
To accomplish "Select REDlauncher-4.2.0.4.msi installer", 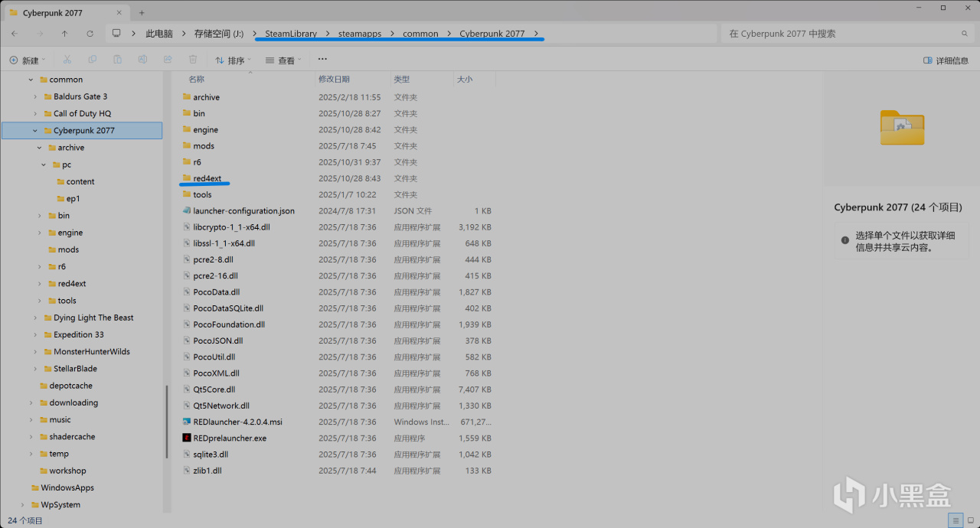I will 238,422.
